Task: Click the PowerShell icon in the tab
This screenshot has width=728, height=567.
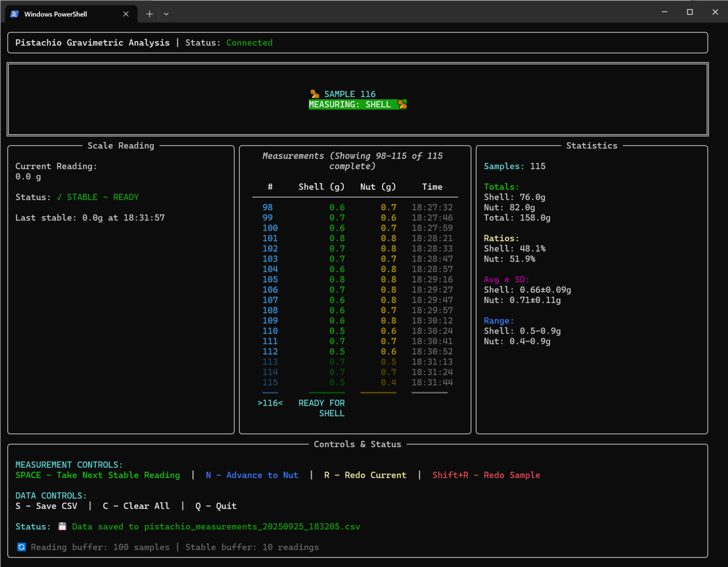Action: tap(15, 14)
